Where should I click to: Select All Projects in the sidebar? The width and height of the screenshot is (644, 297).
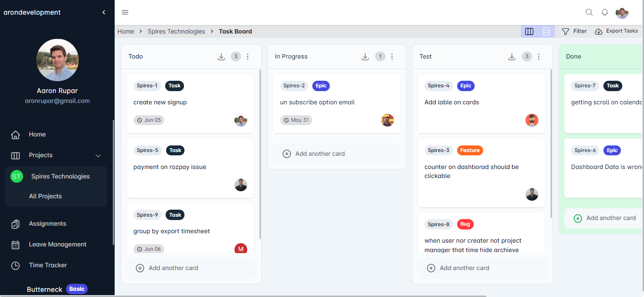[46, 196]
